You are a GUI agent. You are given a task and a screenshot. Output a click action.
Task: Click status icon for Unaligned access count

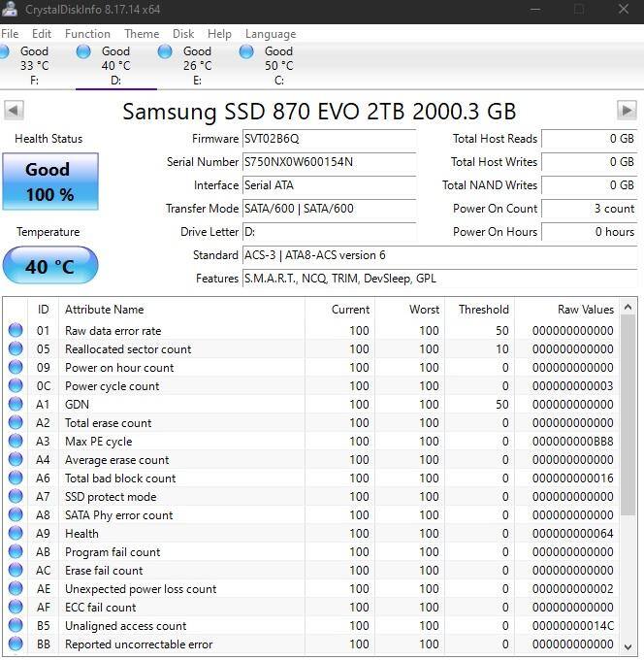(16, 625)
